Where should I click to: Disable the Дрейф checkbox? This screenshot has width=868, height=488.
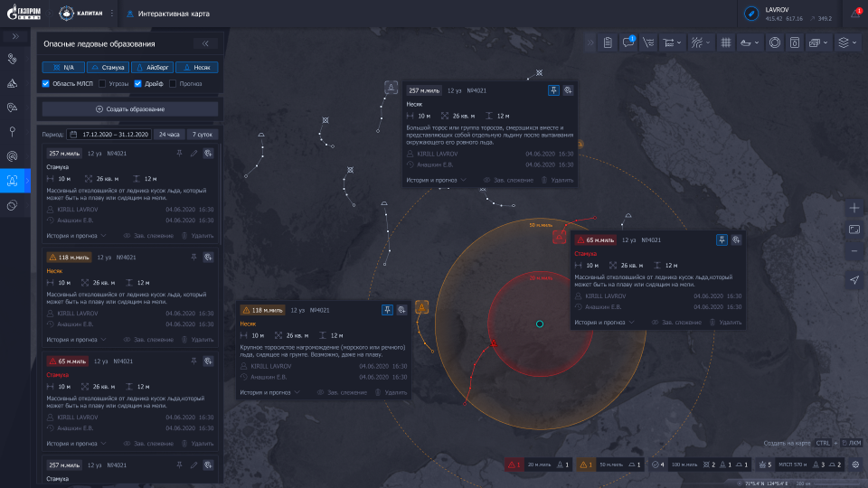pyautogui.click(x=137, y=84)
